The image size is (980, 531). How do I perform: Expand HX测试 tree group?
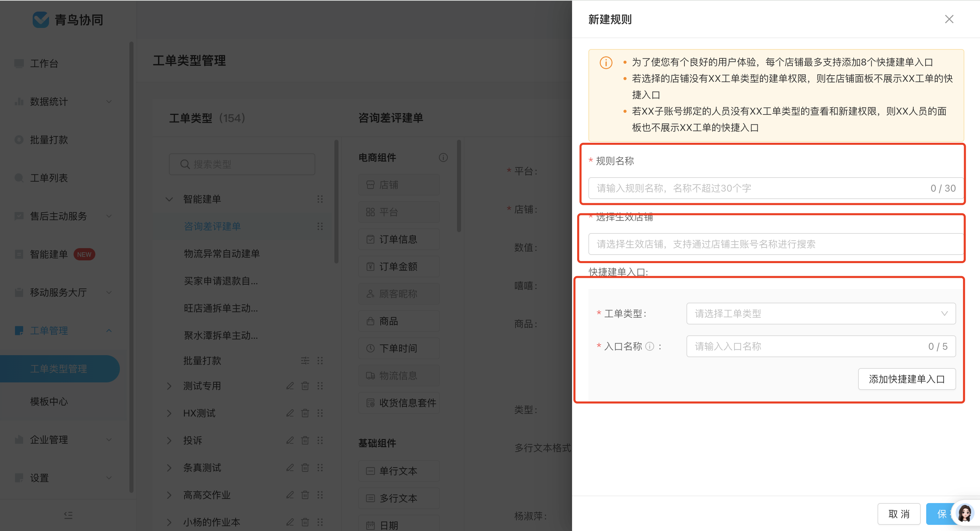pyautogui.click(x=169, y=413)
